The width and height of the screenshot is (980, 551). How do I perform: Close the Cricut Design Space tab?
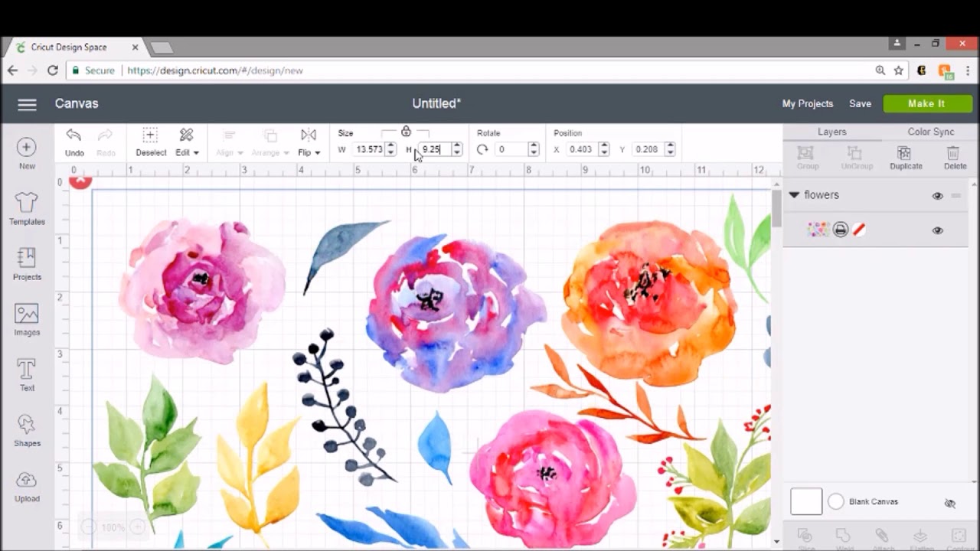point(135,47)
